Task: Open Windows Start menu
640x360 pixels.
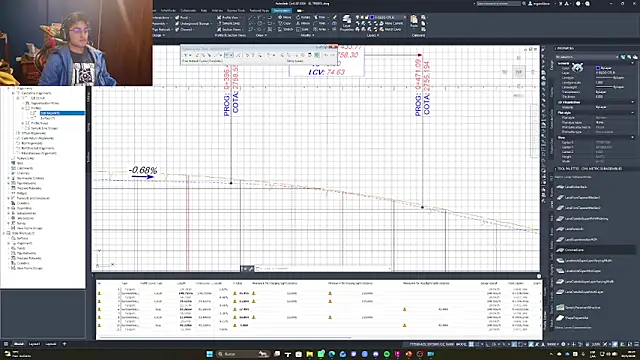Action: coord(210,354)
